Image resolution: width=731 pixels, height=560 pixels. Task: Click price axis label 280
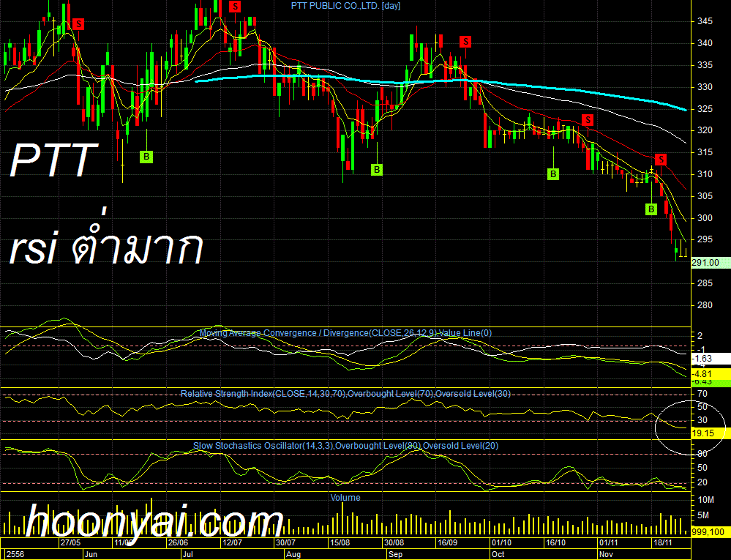[705, 305]
